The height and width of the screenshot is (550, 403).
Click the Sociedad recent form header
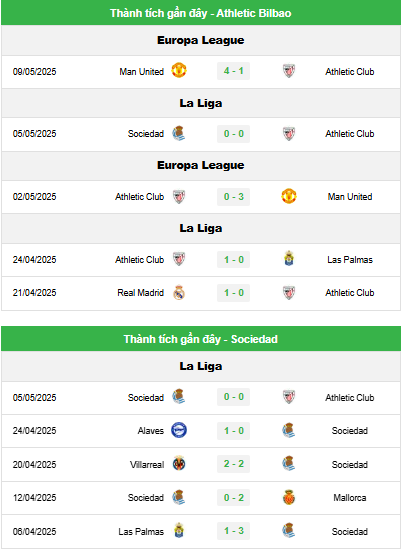[201, 339]
